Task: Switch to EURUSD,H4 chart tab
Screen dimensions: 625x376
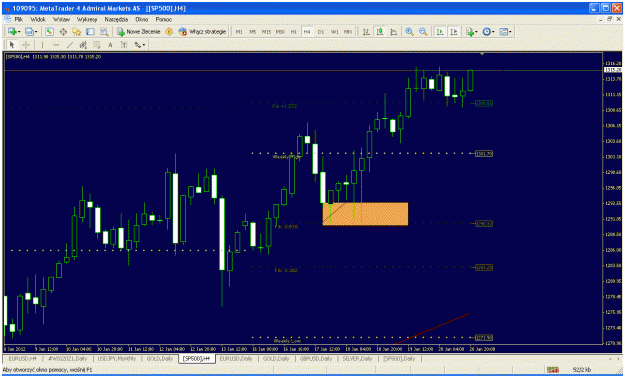Action: [22, 358]
